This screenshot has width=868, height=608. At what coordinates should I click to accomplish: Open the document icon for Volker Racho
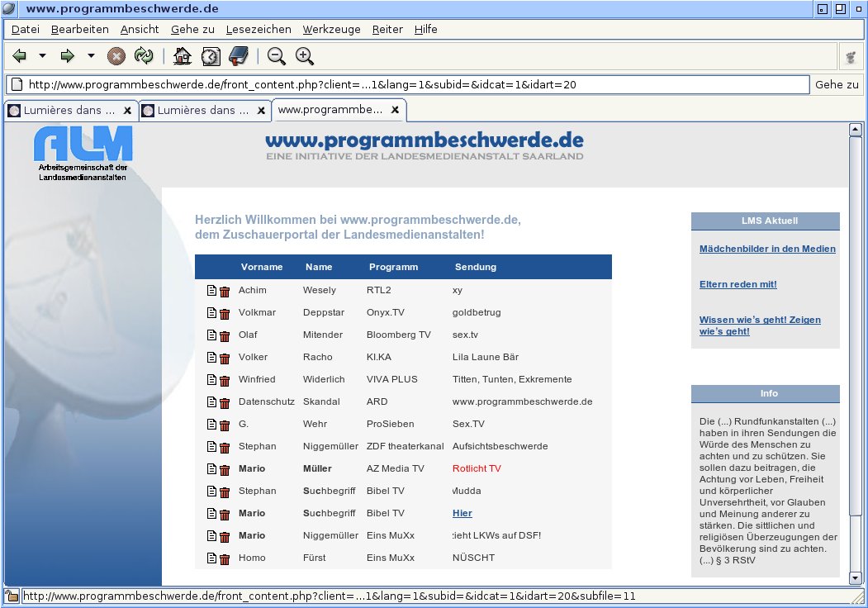[211, 357]
